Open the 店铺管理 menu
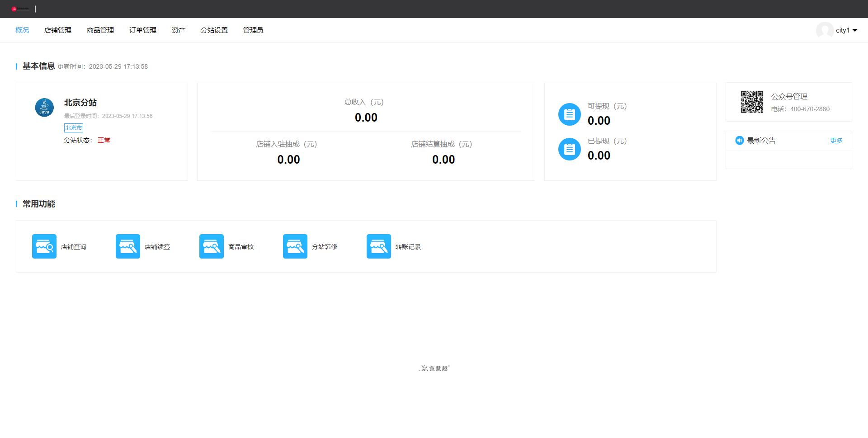This screenshot has height=438, width=868. tap(58, 30)
